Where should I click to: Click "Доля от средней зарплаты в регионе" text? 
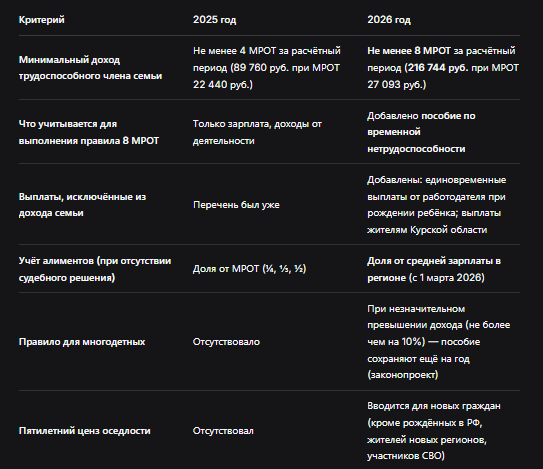tap(434, 269)
